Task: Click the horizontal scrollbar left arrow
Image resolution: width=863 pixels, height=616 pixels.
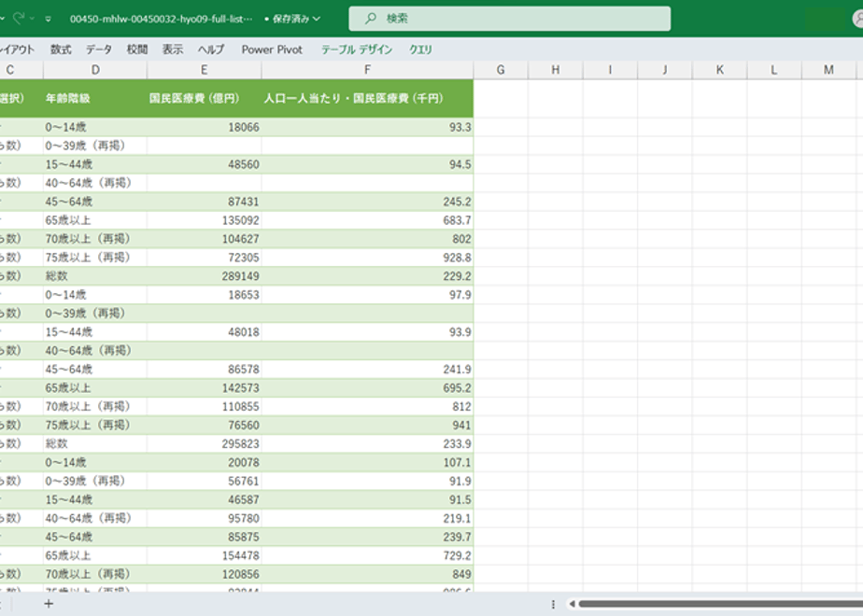Action: pyautogui.click(x=572, y=604)
